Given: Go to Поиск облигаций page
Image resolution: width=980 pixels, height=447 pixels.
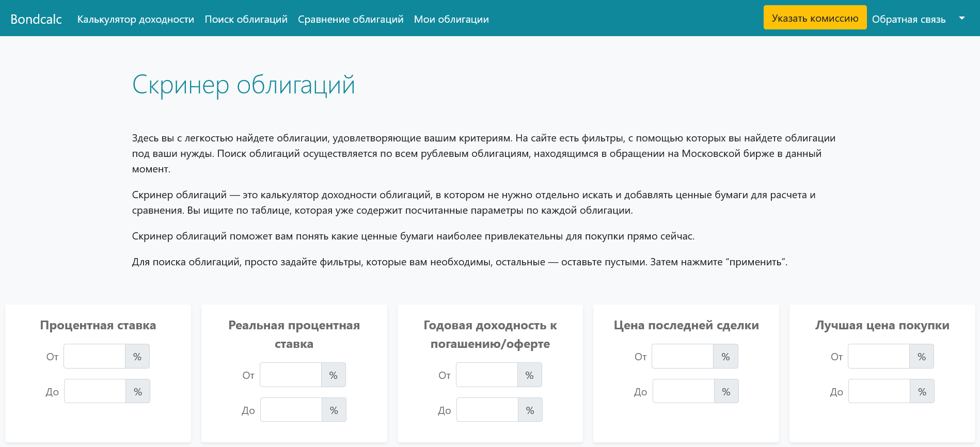Looking at the screenshot, I should [x=246, y=19].
